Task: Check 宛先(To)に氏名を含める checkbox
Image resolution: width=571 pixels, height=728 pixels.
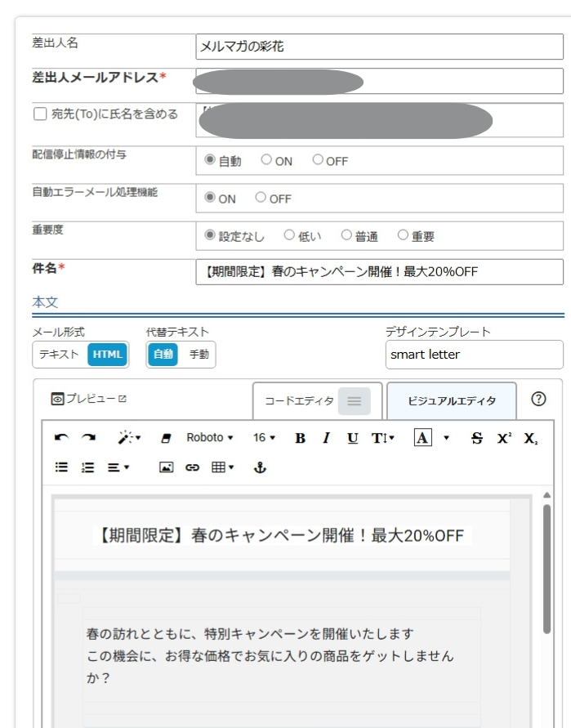Action: coord(40,114)
